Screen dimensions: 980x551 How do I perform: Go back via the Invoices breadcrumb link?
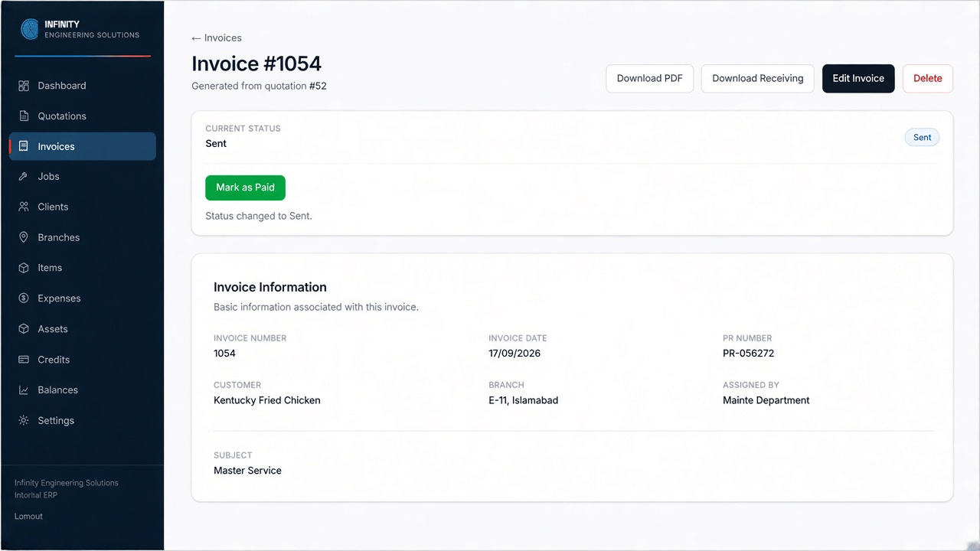pyautogui.click(x=217, y=38)
